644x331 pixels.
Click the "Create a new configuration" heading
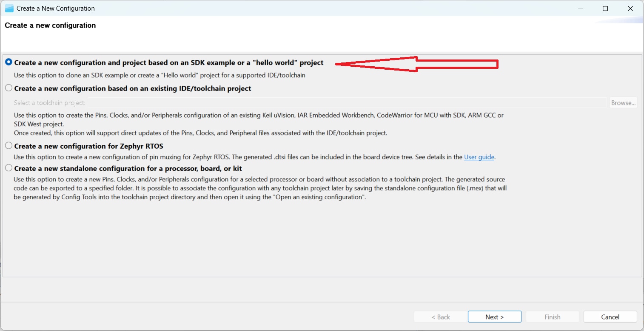[x=50, y=25]
